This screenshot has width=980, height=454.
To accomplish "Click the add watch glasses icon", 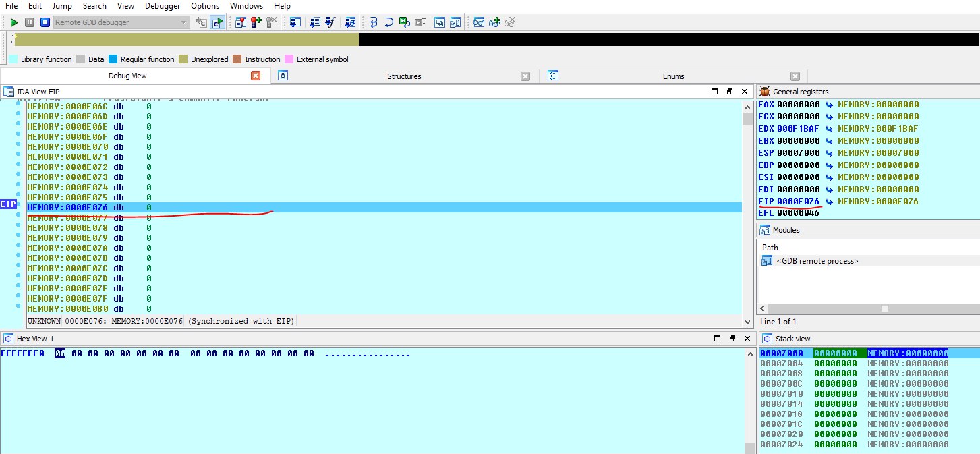I will click(x=494, y=22).
